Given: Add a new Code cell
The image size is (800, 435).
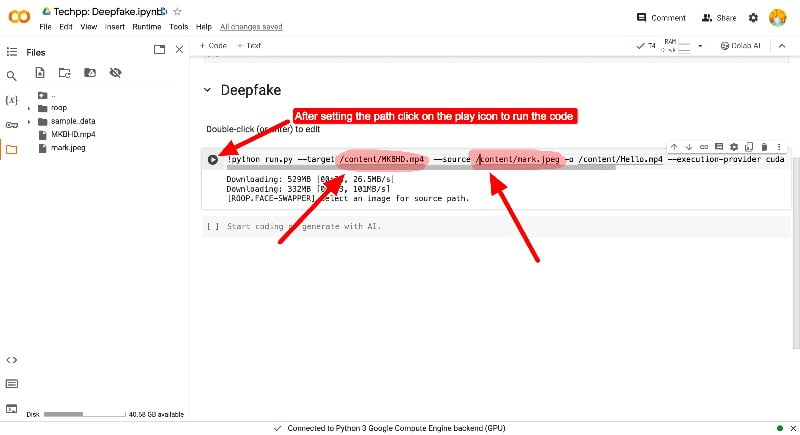Looking at the screenshot, I should point(213,45).
